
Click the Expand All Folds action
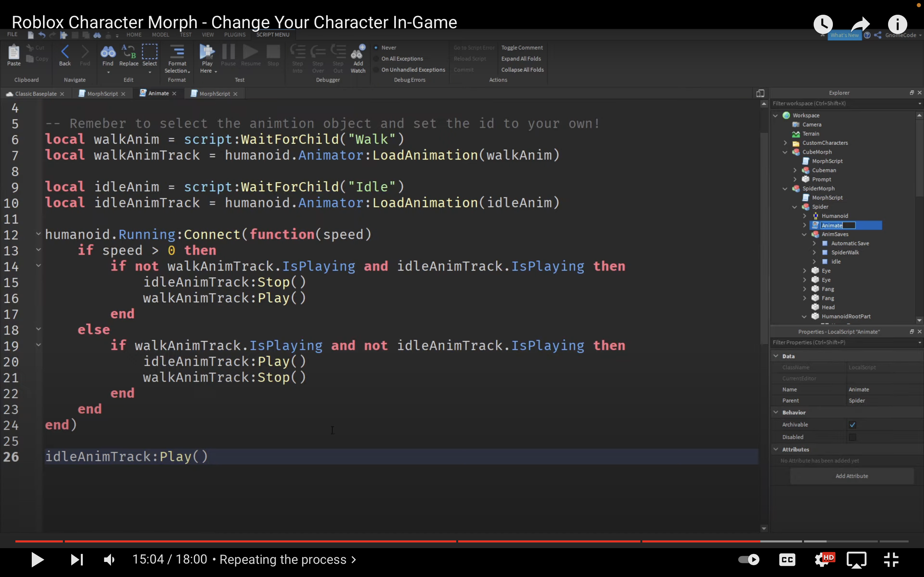pos(522,58)
